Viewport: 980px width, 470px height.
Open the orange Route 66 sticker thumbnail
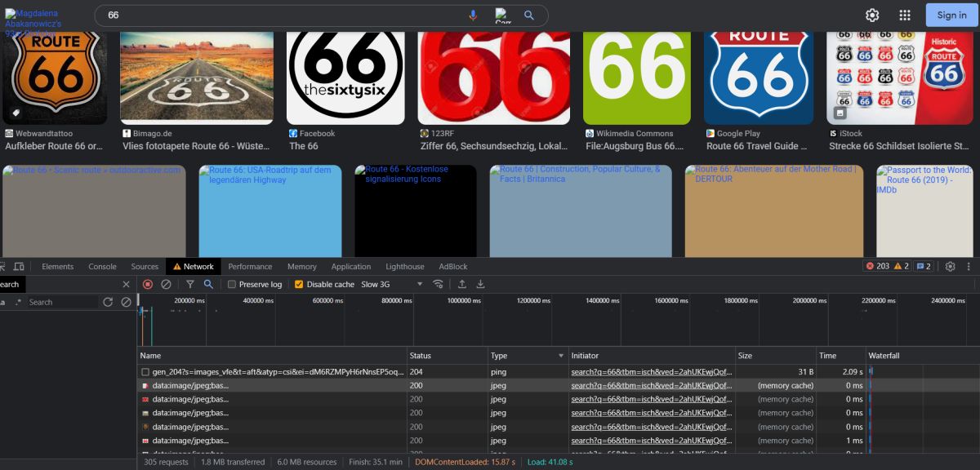(x=54, y=78)
